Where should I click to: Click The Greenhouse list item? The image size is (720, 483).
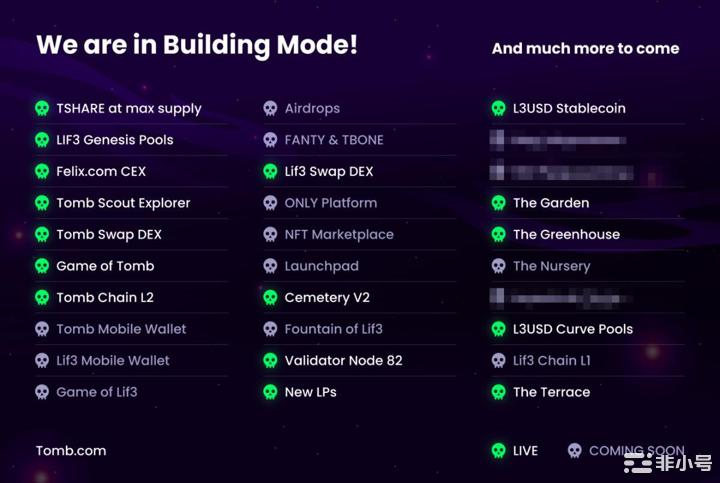tap(566, 235)
